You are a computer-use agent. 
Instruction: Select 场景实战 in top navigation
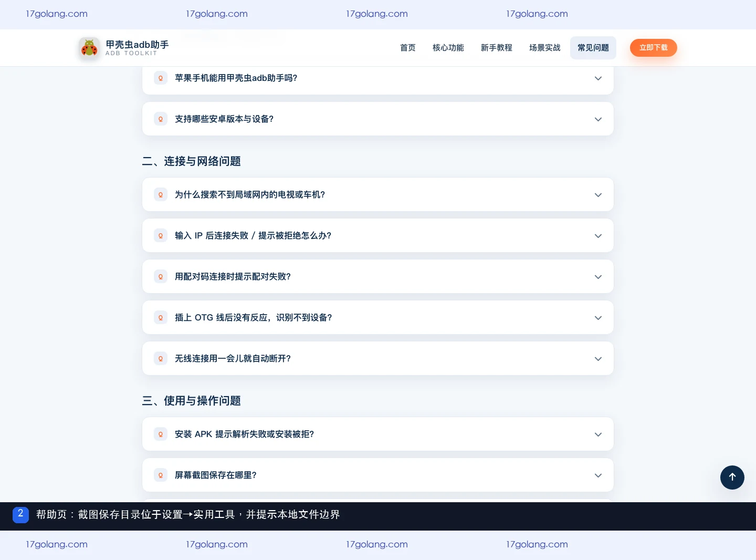(545, 48)
